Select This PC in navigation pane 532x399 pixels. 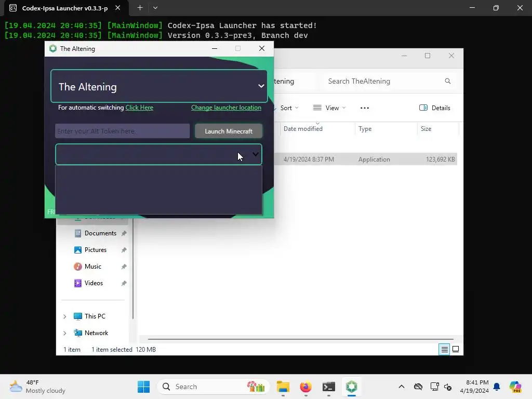(95, 316)
